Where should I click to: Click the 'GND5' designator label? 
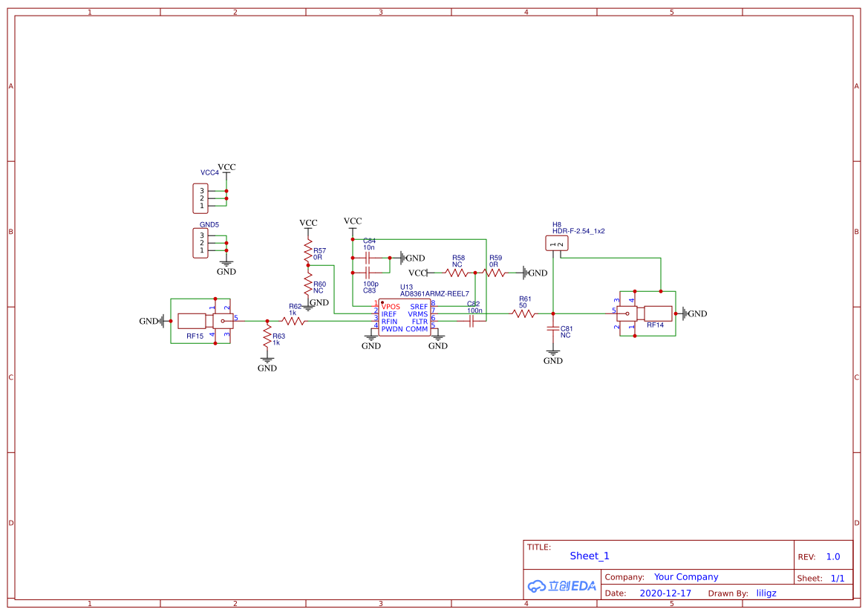pyautogui.click(x=209, y=225)
